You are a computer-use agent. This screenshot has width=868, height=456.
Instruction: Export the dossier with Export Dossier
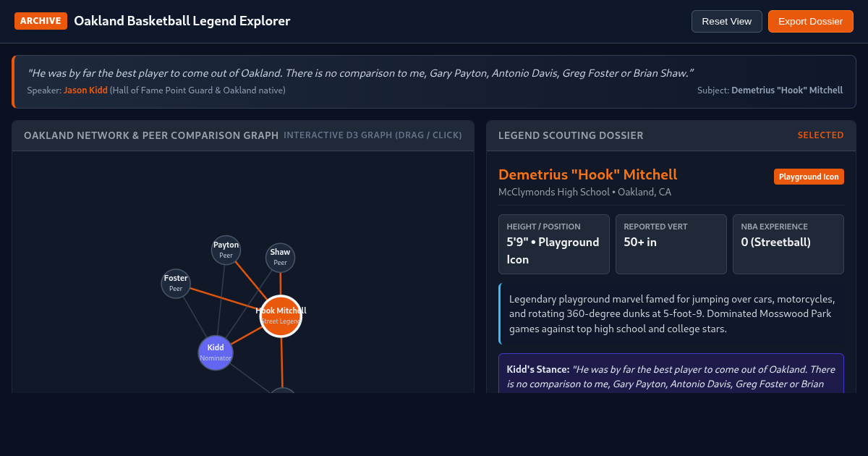click(x=810, y=21)
